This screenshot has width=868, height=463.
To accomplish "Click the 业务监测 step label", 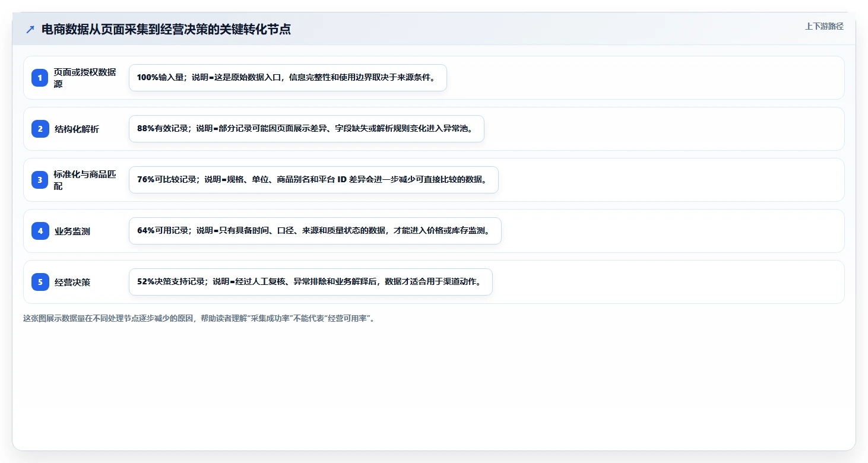I will coord(72,231).
